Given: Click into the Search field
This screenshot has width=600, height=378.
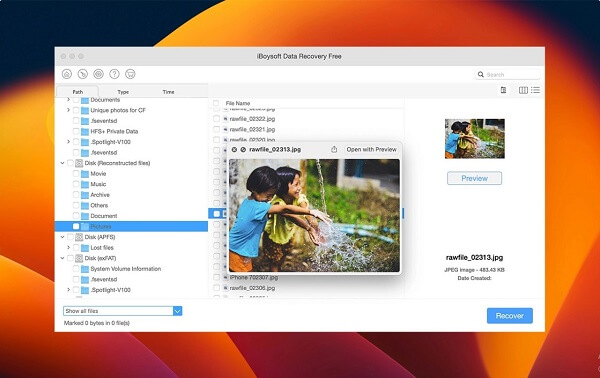Looking at the screenshot, I should pos(508,74).
